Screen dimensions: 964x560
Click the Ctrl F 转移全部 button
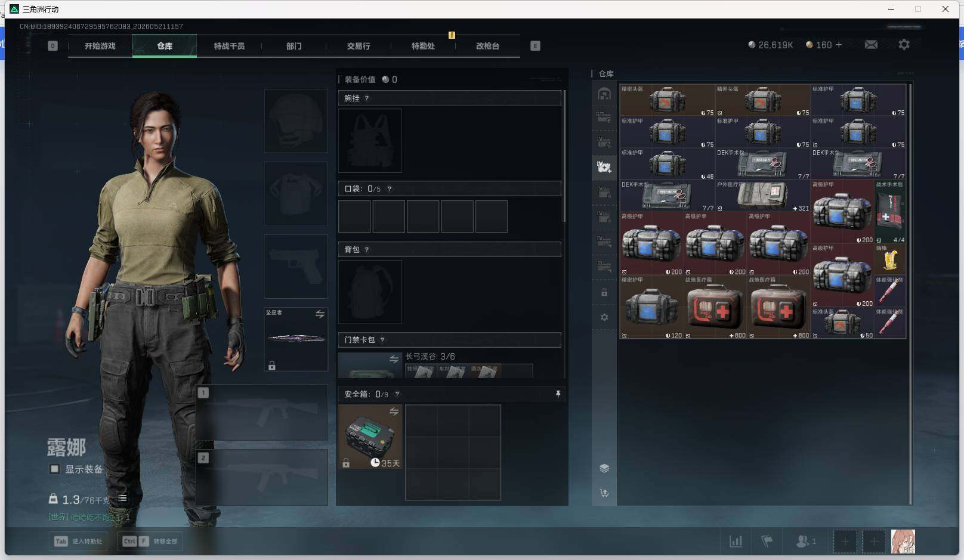tap(150, 542)
